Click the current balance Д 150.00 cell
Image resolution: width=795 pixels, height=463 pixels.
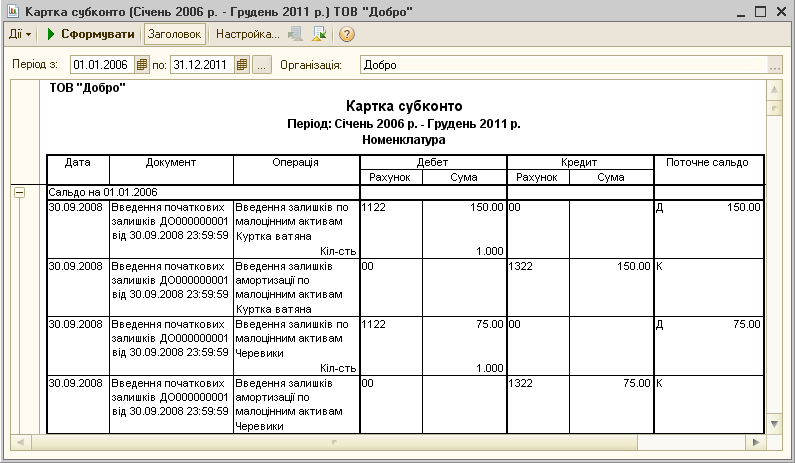708,229
